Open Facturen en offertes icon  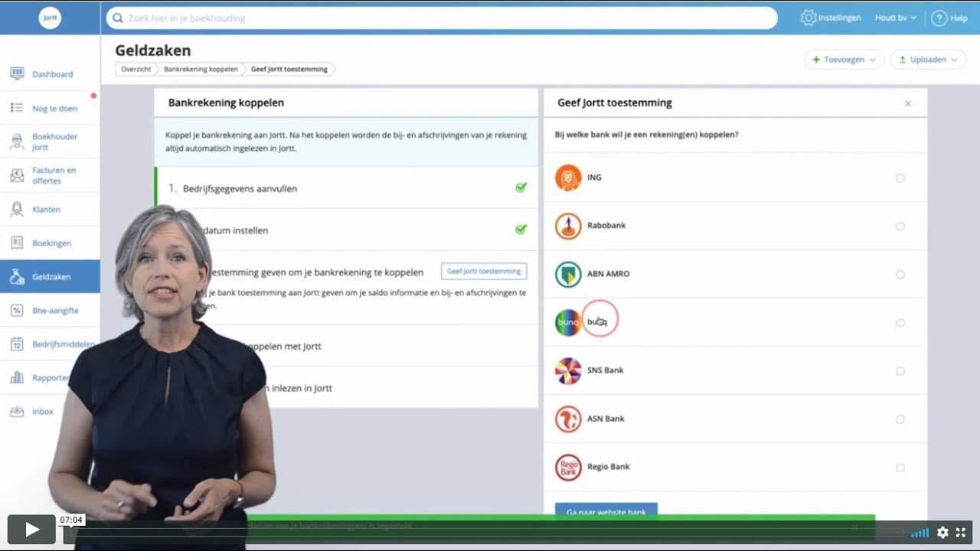17,175
